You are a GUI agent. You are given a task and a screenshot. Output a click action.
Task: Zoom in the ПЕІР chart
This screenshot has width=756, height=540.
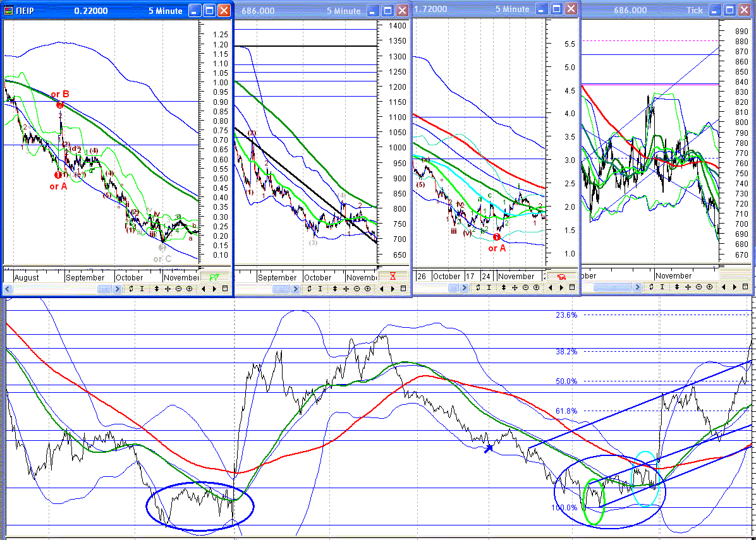190,289
